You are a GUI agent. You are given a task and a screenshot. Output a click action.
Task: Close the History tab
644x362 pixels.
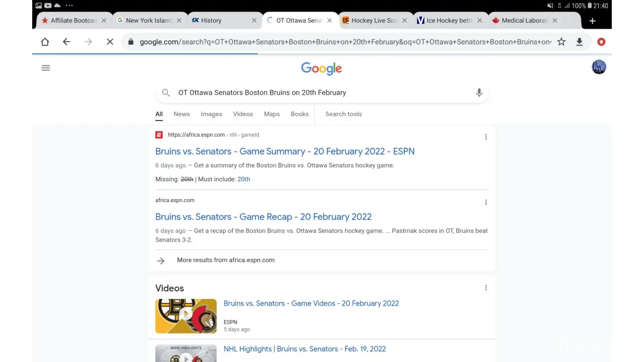coord(254,21)
